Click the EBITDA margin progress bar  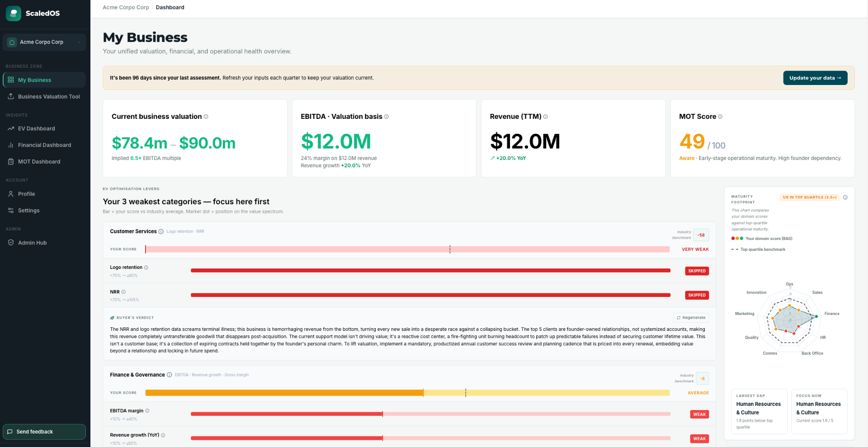click(430, 414)
